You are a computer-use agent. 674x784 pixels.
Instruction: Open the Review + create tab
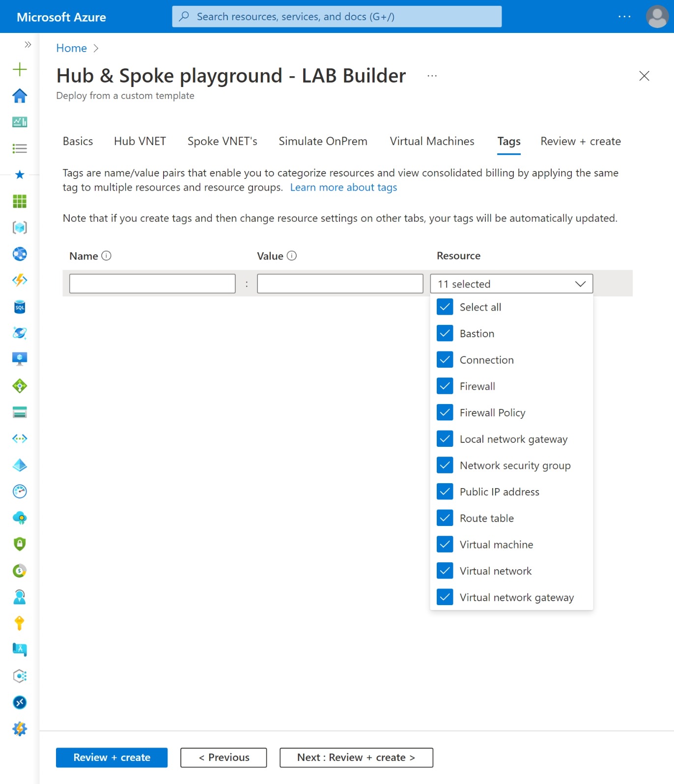point(581,142)
